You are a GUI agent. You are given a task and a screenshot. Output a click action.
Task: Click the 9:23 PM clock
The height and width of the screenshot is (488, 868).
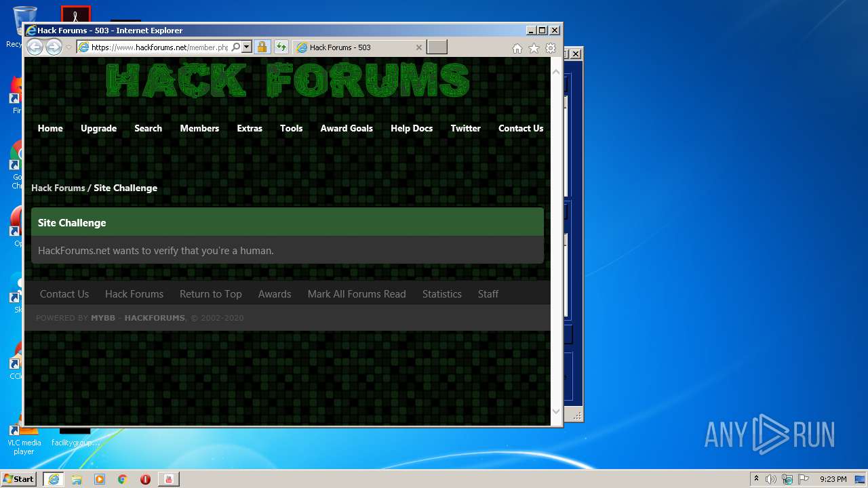coord(833,479)
